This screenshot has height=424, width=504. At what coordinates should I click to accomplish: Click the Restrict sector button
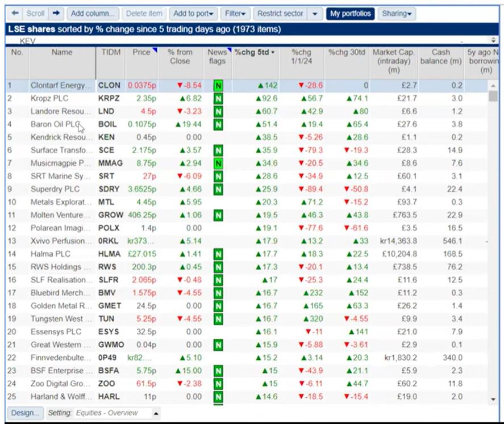pos(280,14)
